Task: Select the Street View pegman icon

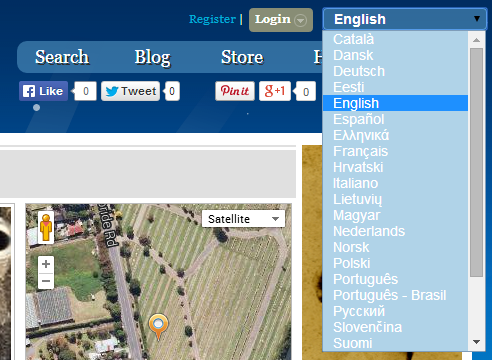Action: pyautogui.click(x=46, y=228)
